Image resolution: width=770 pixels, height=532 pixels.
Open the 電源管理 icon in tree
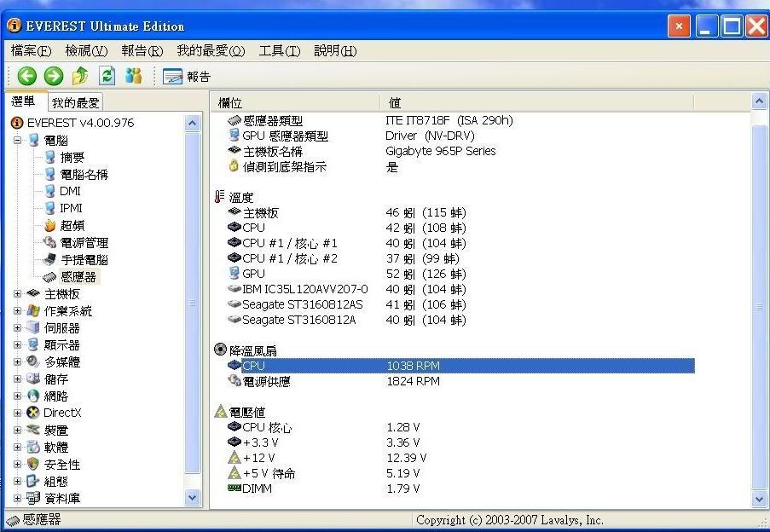[49, 242]
